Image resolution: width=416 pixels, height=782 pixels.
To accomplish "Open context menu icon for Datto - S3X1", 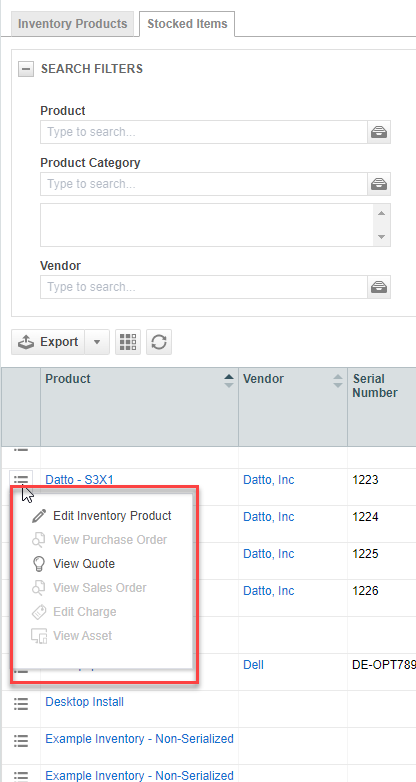I will point(21,480).
